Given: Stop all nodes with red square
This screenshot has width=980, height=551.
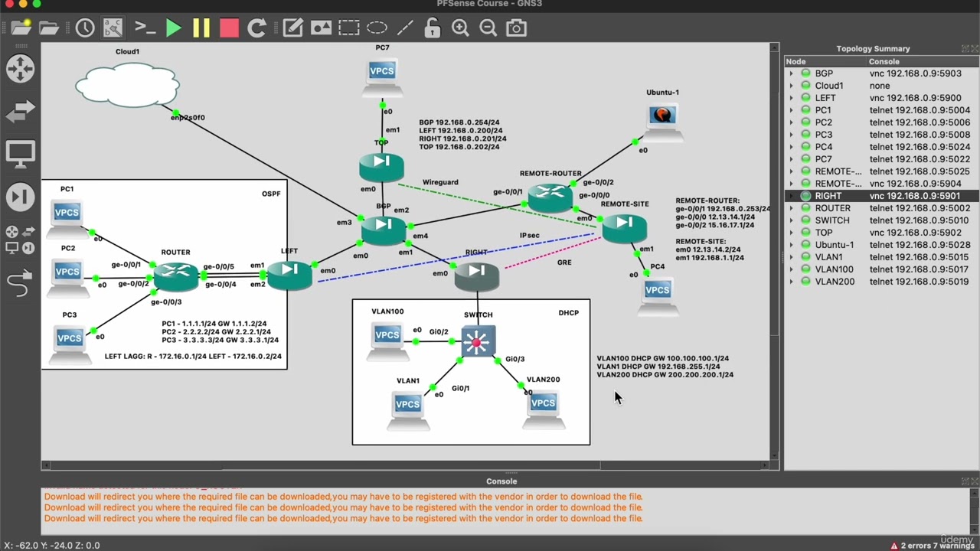Looking at the screenshot, I should (229, 28).
